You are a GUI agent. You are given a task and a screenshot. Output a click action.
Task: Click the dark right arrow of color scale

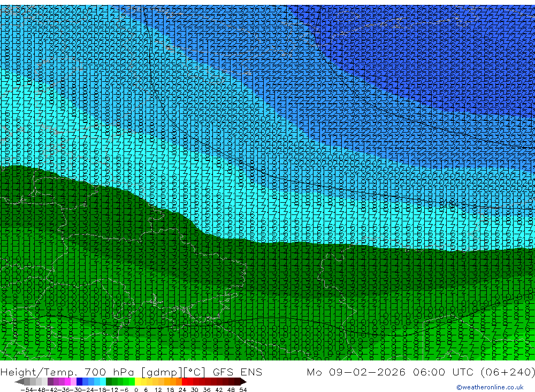click(x=243, y=382)
